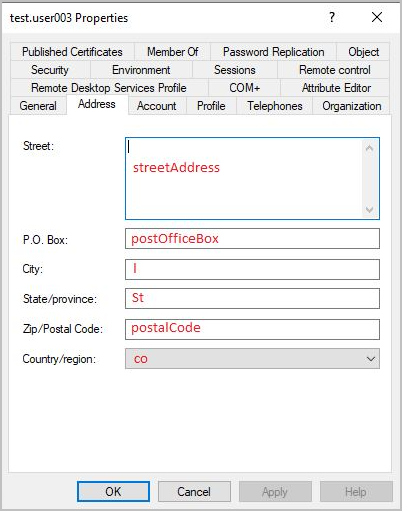Viewport: 402px width, 511px height.
Task: Open the COM+ tab
Action: [244, 88]
